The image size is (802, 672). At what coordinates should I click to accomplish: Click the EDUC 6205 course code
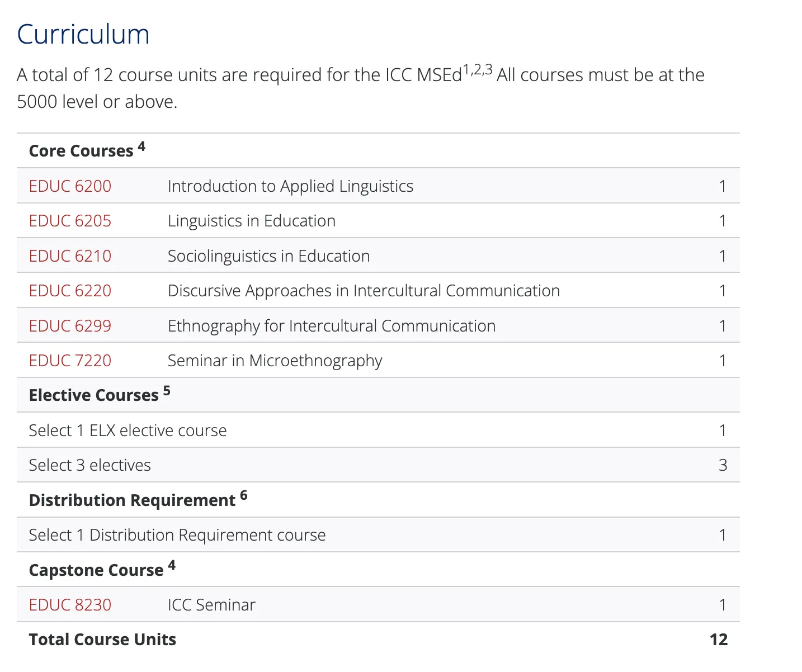70,221
